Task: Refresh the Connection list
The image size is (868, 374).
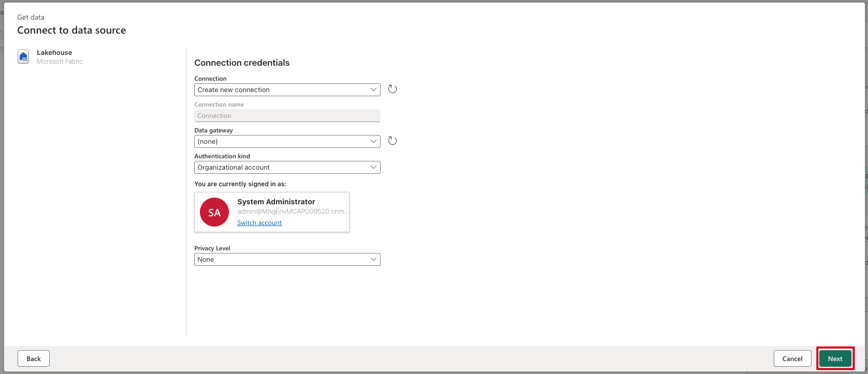Action: pyautogui.click(x=393, y=89)
